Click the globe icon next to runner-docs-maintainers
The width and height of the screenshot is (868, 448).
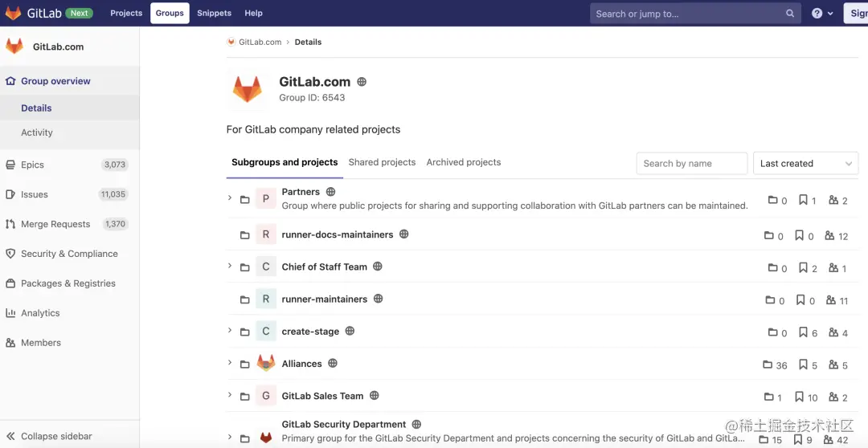404,234
